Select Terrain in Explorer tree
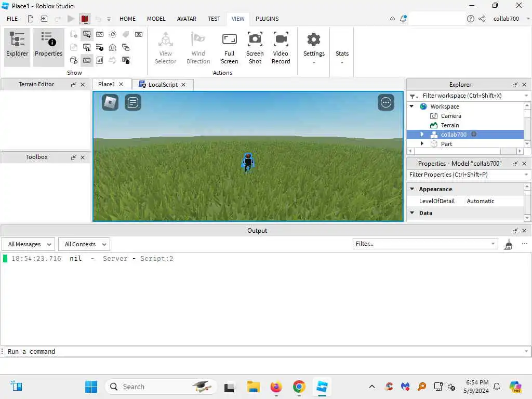 pos(449,125)
